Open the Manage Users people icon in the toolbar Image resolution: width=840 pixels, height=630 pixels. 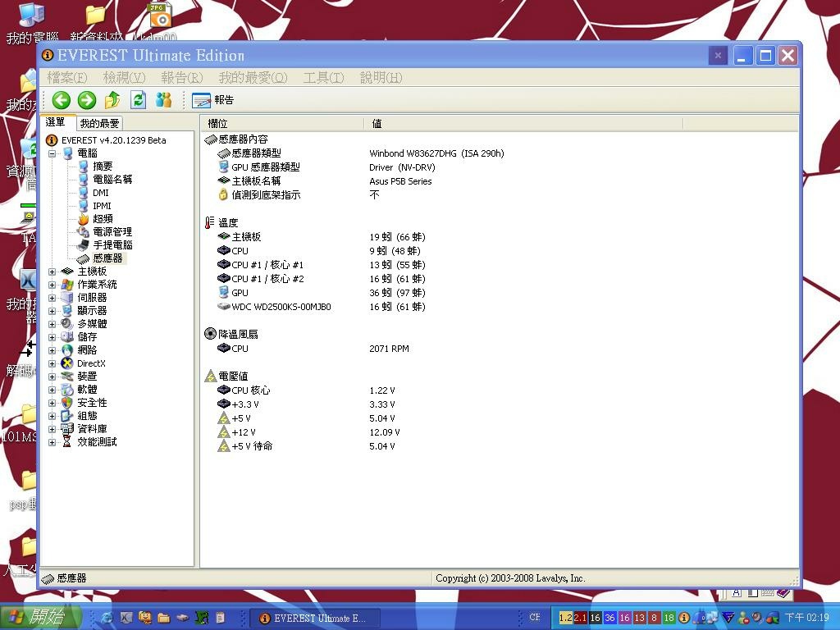(x=163, y=99)
